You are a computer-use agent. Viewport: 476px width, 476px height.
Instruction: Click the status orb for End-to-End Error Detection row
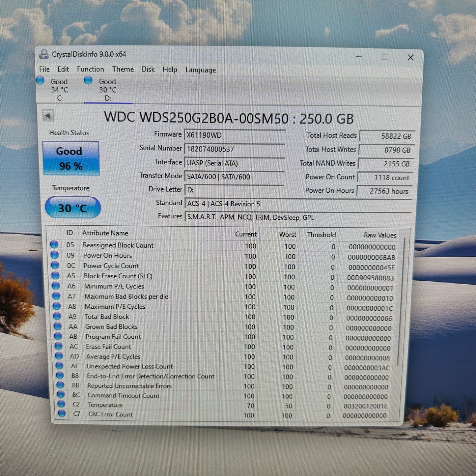point(60,375)
